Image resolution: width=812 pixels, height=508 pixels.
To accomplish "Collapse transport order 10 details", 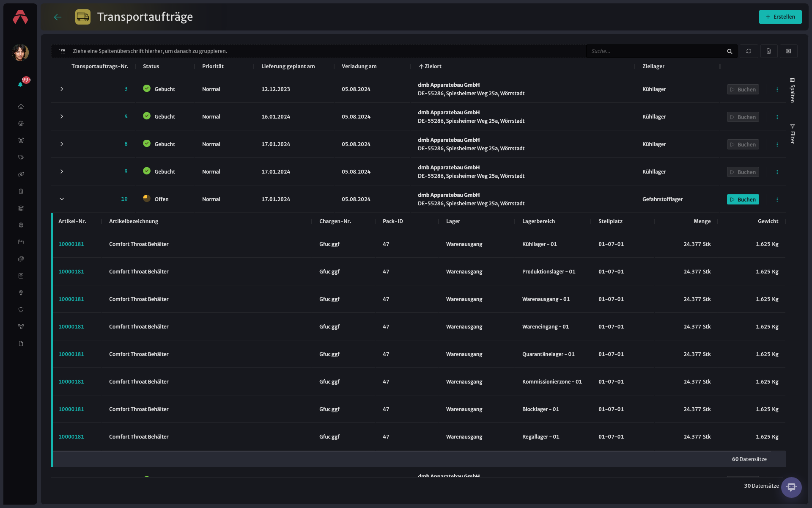I will [x=62, y=199].
